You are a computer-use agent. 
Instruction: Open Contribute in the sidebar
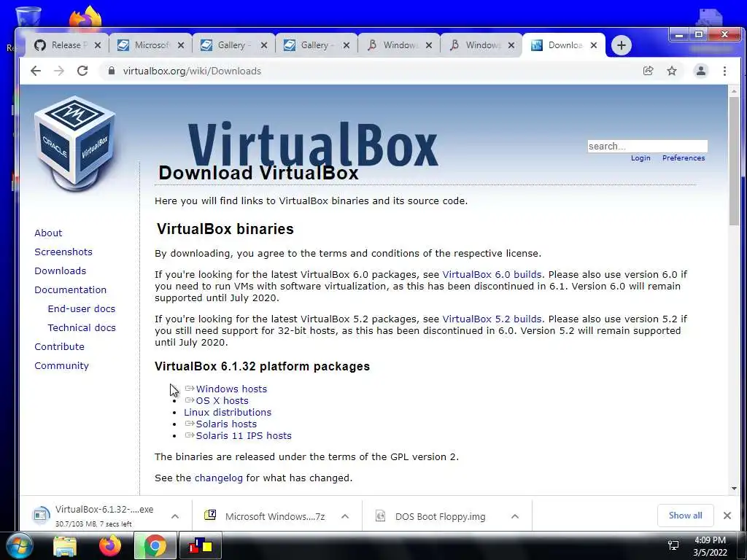[x=59, y=346]
